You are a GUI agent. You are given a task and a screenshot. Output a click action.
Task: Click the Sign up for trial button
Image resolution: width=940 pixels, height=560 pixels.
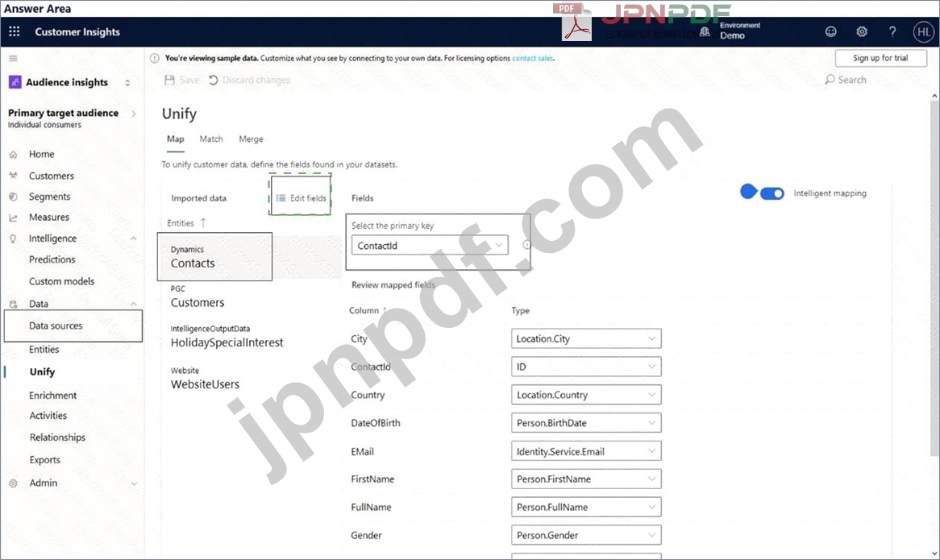[x=880, y=58]
